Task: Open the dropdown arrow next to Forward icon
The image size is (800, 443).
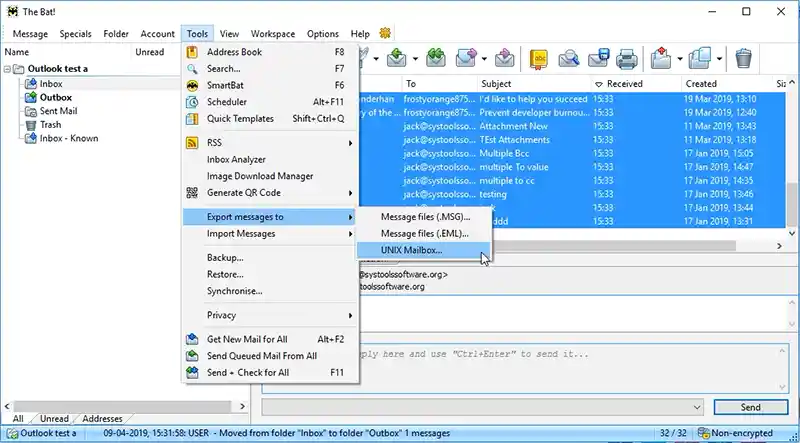Action: point(484,59)
